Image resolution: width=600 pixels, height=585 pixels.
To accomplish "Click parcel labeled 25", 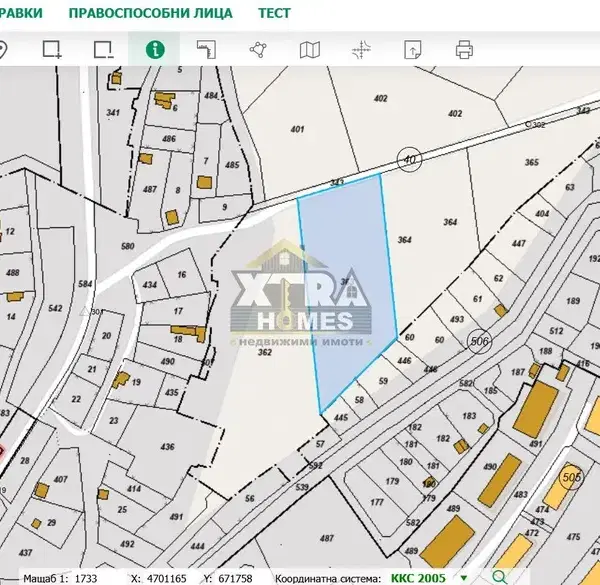I will click(122, 509).
